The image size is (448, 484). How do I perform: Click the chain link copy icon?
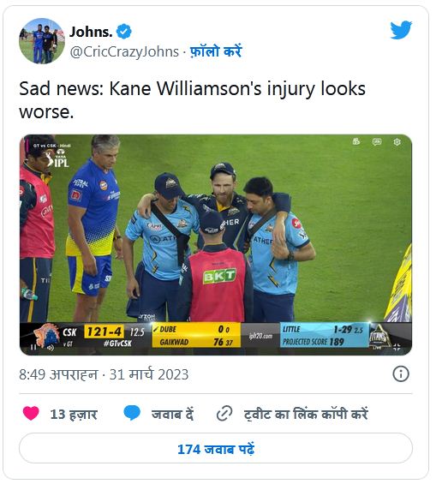tap(224, 414)
